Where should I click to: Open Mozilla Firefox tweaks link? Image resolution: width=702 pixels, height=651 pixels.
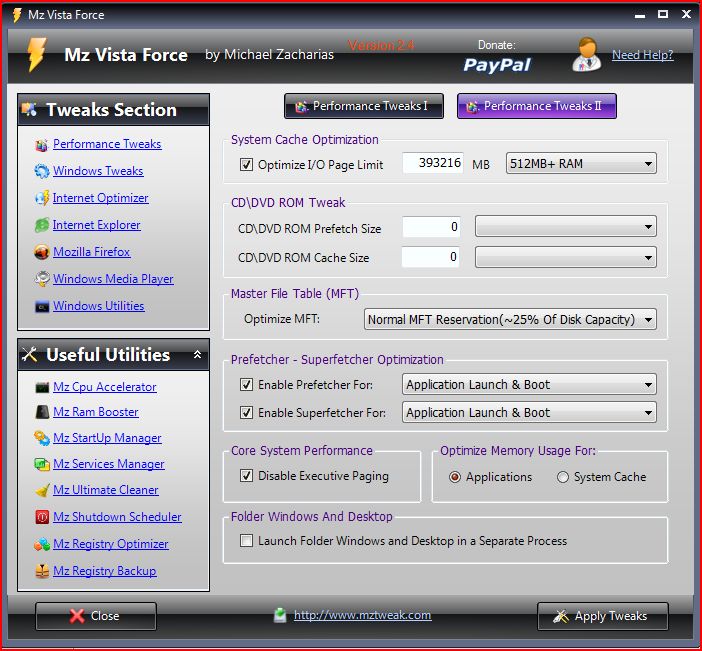click(92, 252)
